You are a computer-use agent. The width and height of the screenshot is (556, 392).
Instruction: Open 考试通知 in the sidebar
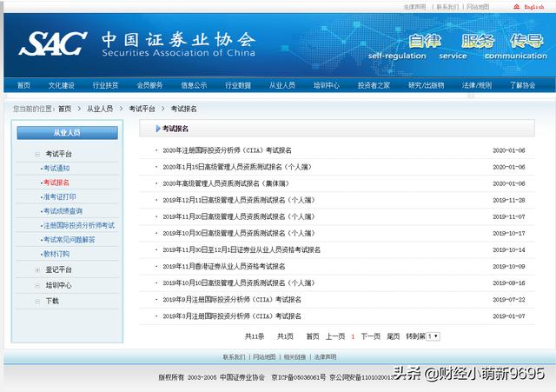pos(56,168)
